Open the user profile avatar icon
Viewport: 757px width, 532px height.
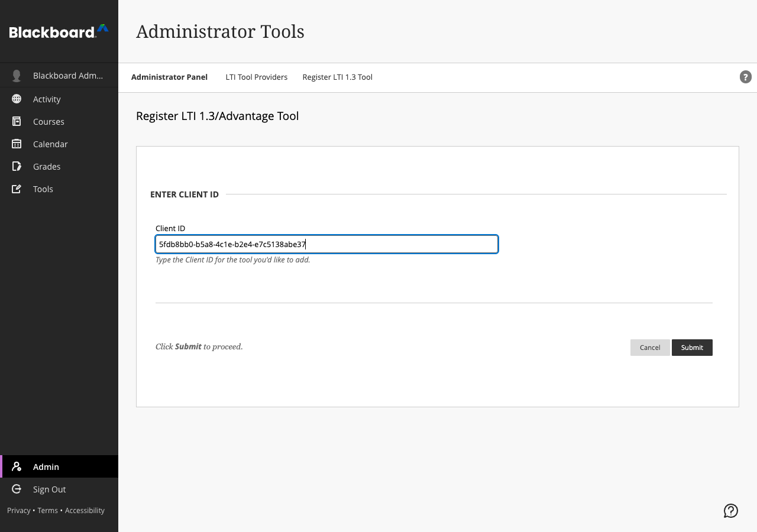pyautogui.click(x=17, y=76)
